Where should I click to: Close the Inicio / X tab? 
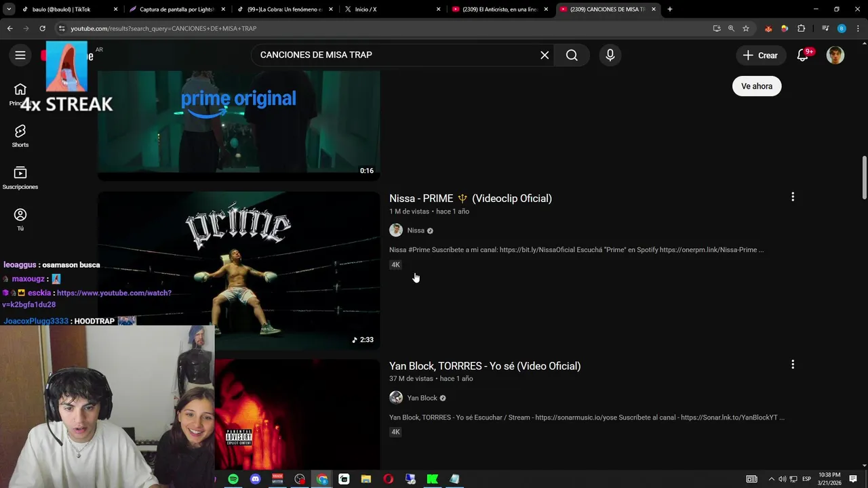click(438, 9)
